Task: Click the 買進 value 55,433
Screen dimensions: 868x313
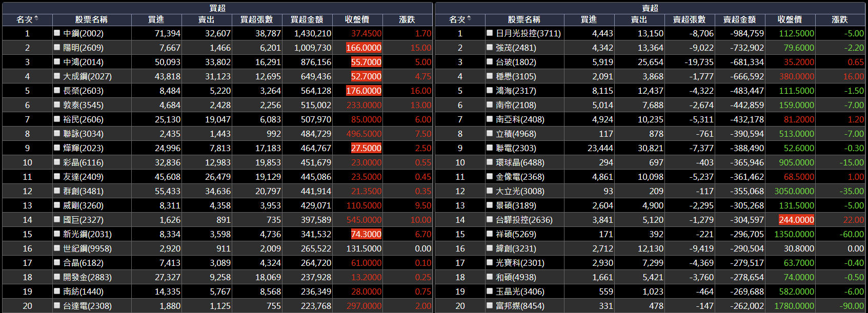Action: tap(168, 191)
